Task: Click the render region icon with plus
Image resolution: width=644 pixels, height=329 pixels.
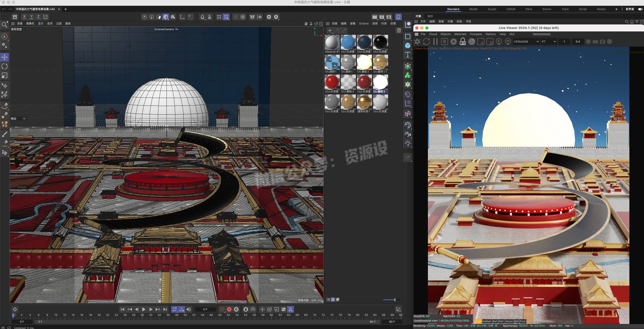Action: 481,42
